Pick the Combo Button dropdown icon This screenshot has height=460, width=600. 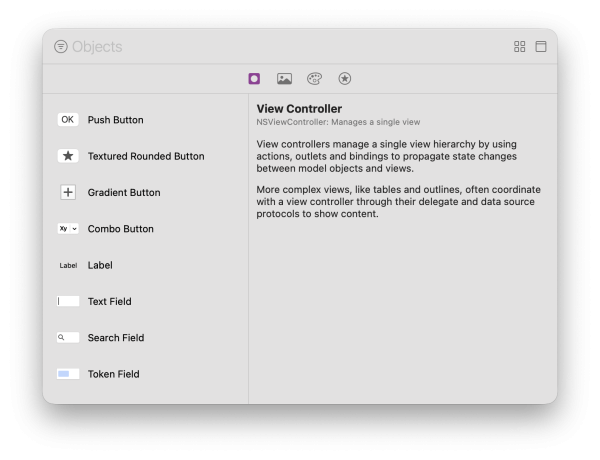[68, 229]
